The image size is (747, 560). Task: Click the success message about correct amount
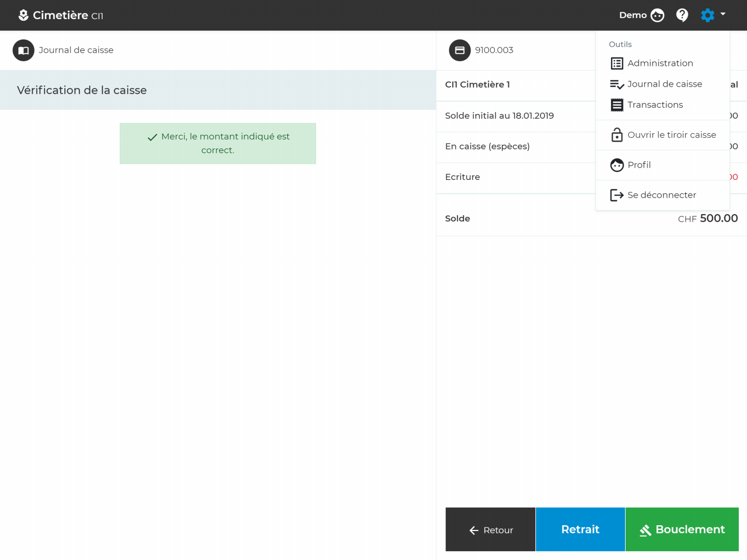point(218,144)
